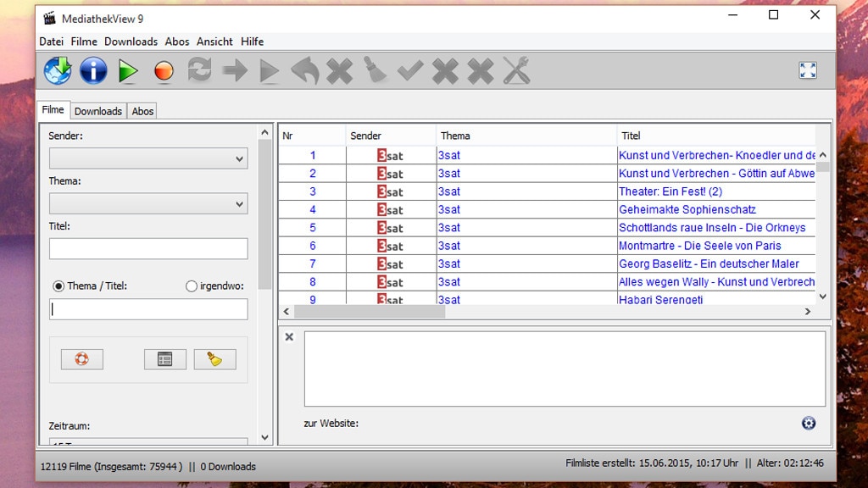Select the Thema / Titel radio button

coord(58,286)
